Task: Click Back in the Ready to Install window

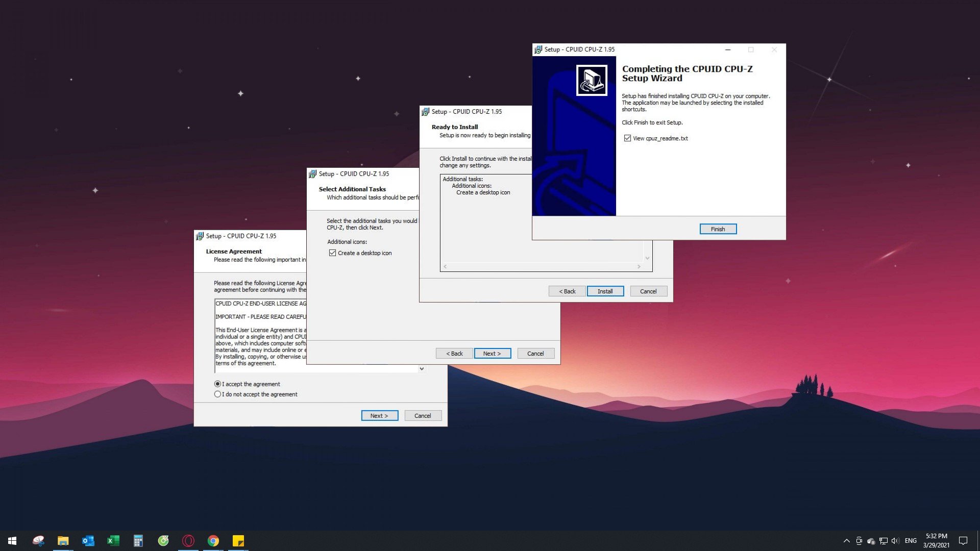Action: tap(567, 291)
